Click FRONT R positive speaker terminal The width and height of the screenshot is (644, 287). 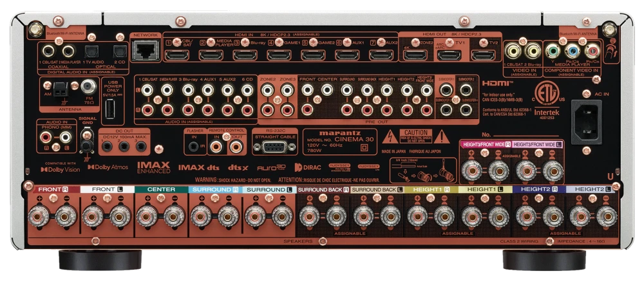[39, 216]
